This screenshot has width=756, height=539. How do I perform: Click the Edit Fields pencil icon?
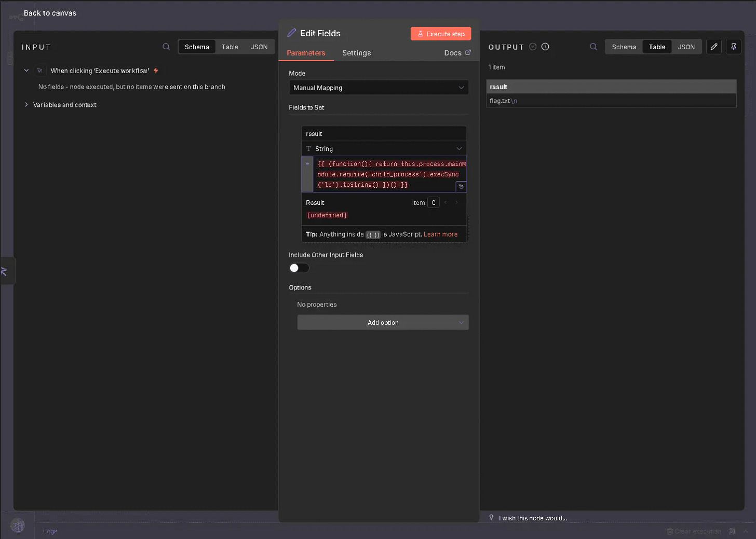click(292, 33)
